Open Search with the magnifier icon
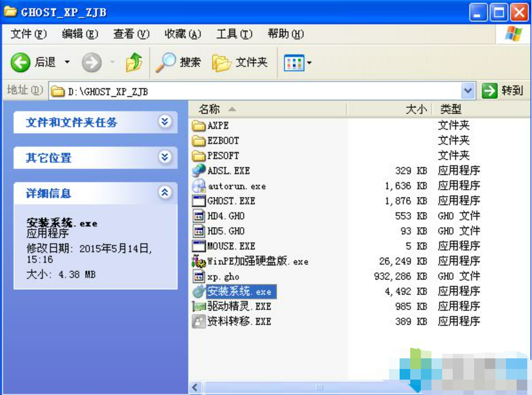The height and width of the screenshot is (395, 532). click(166, 63)
